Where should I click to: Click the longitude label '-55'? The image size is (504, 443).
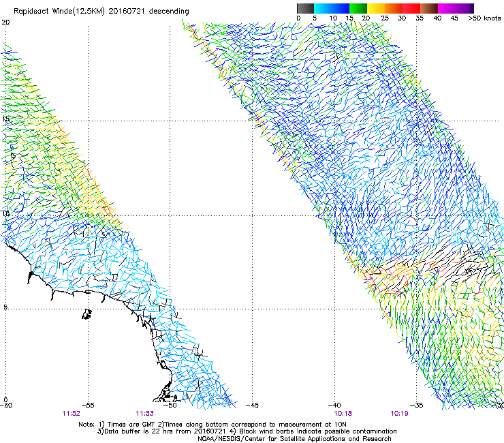click(x=88, y=405)
